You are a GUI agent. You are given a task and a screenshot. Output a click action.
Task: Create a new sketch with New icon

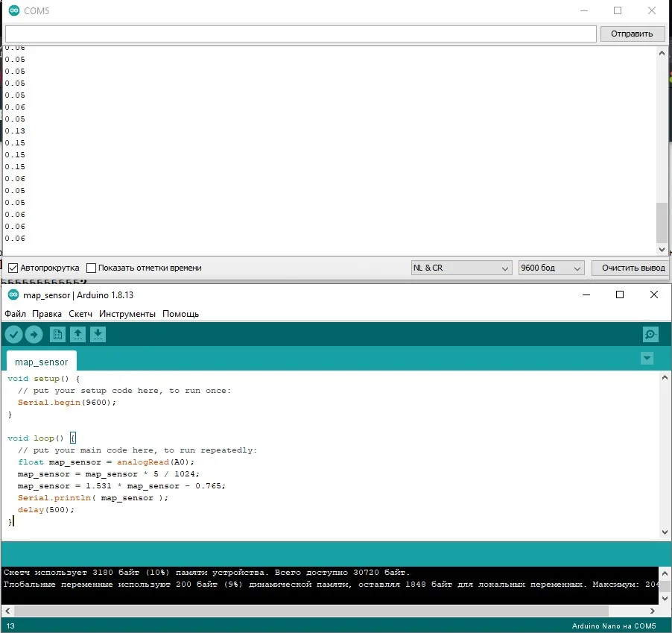[x=57, y=335]
